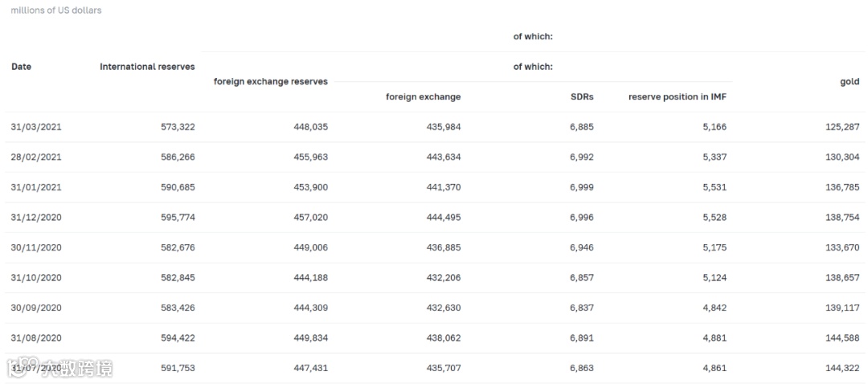Viewport: 868px width, 384px height.
Task: Select international reserves value 595,774
Action: 178,218
